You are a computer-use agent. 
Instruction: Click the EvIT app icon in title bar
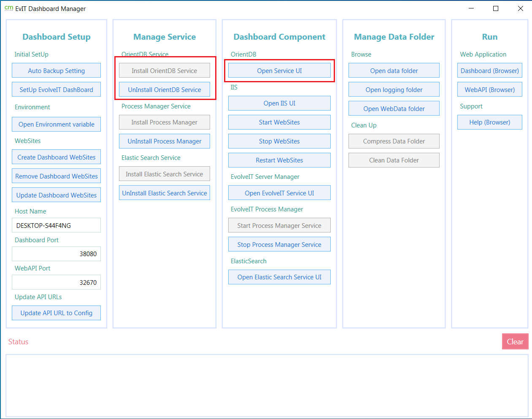[8, 8]
